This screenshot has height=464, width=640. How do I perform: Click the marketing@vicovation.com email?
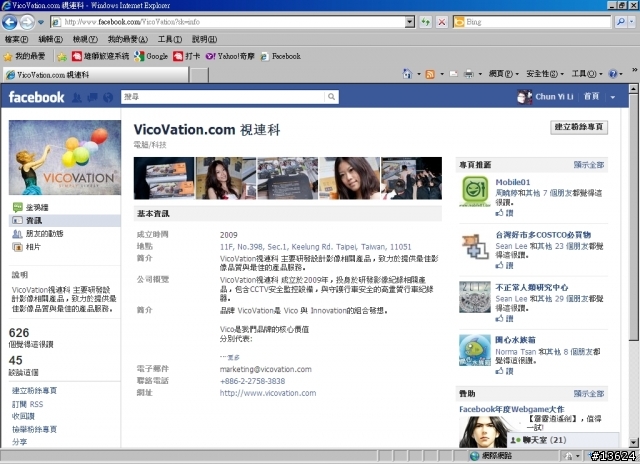(x=265, y=369)
